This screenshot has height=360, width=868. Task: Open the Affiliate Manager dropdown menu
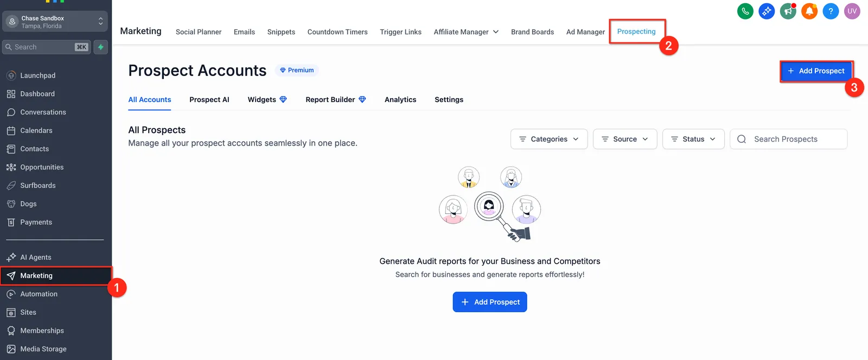click(x=466, y=32)
